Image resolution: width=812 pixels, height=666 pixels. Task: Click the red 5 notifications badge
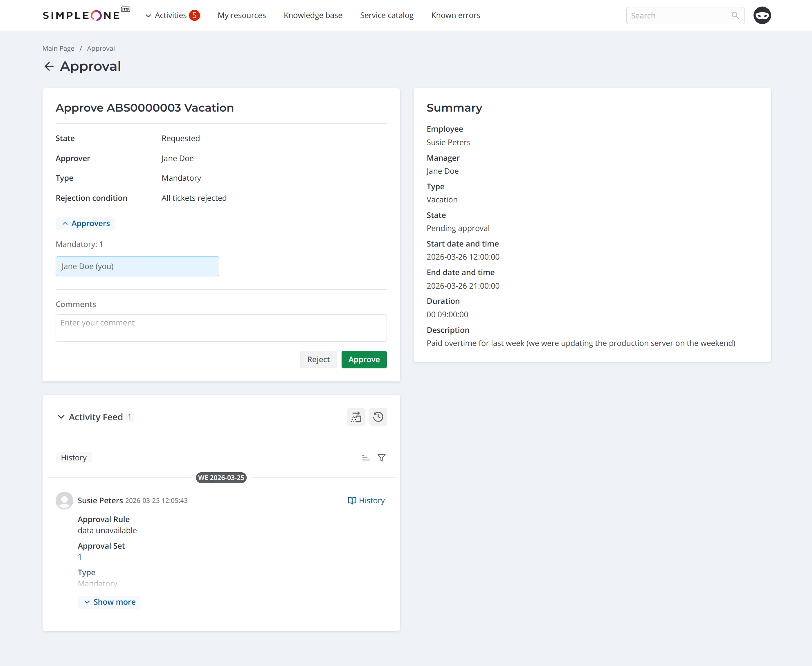[x=195, y=15]
